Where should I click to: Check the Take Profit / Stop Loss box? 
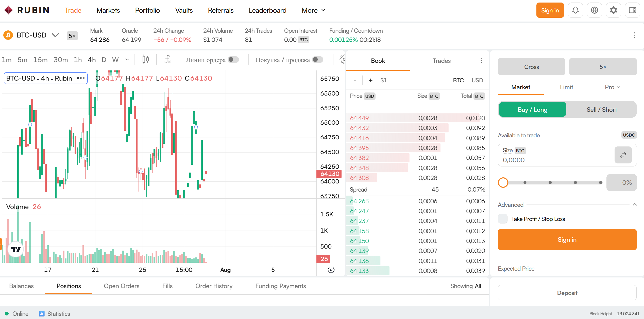click(x=502, y=219)
